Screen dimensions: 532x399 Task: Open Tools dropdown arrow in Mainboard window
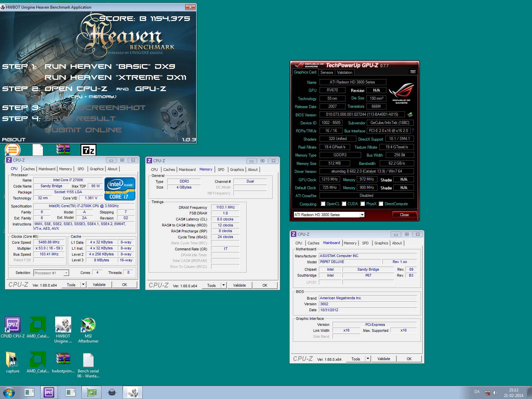coord(368,359)
